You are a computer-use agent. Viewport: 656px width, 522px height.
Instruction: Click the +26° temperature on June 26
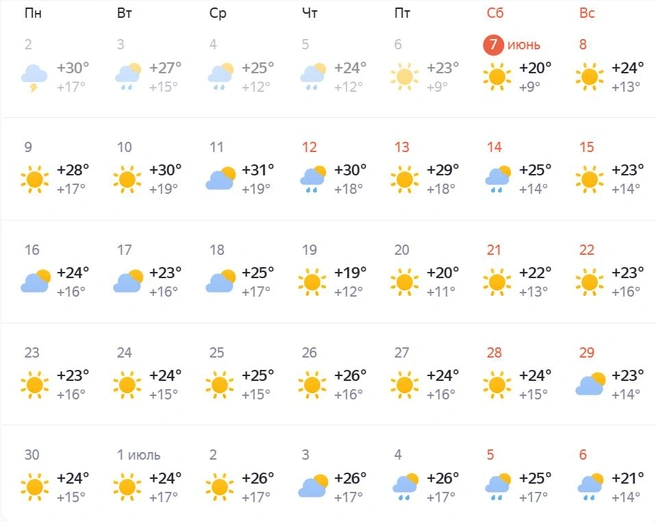[x=350, y=375]
